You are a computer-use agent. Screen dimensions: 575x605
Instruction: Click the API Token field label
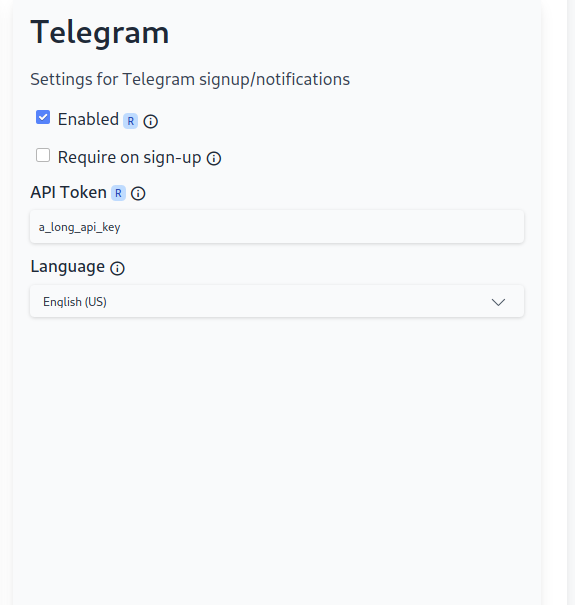(69, 192)
